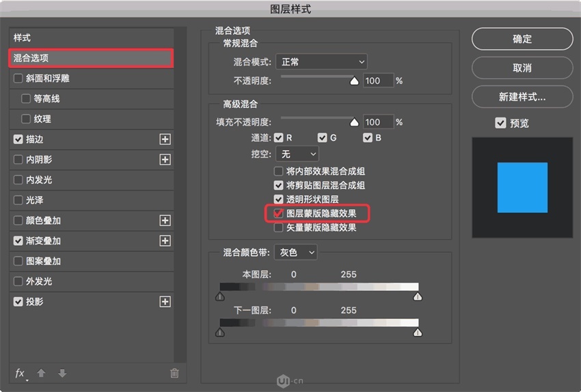Screen dimensions: 581x392
Task: Add another 颜色叠加 effect via plus icon
Action: (165, 221)
